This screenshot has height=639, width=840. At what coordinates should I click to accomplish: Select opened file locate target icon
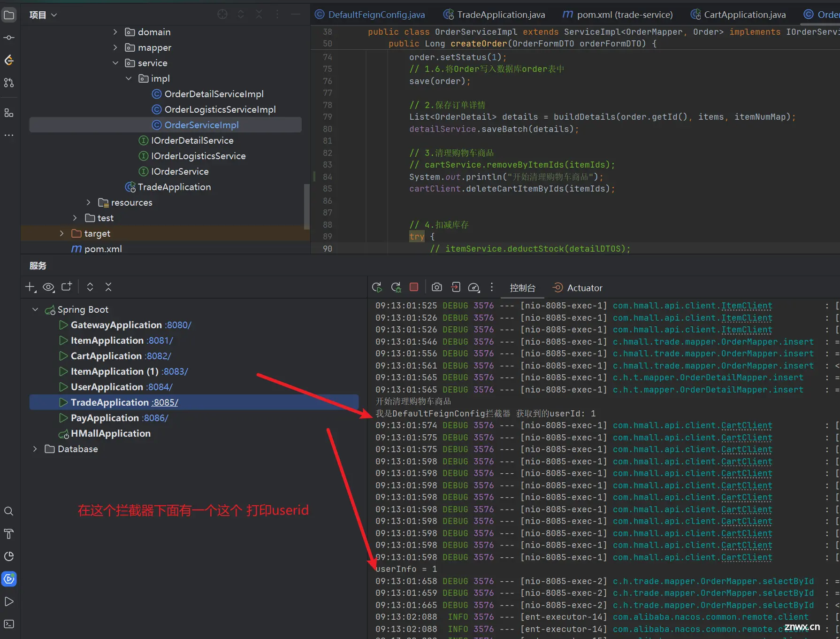tap(222, 15)
